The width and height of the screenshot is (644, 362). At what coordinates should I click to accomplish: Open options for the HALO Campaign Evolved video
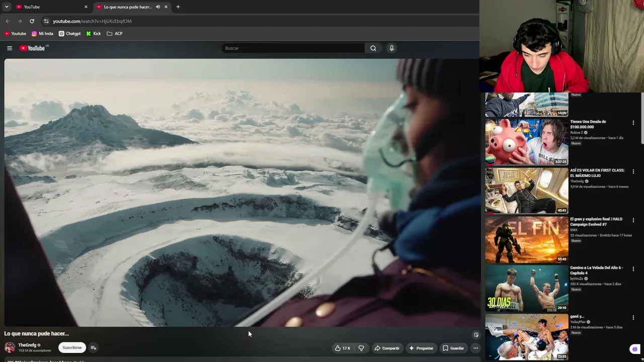coord(633,220)
